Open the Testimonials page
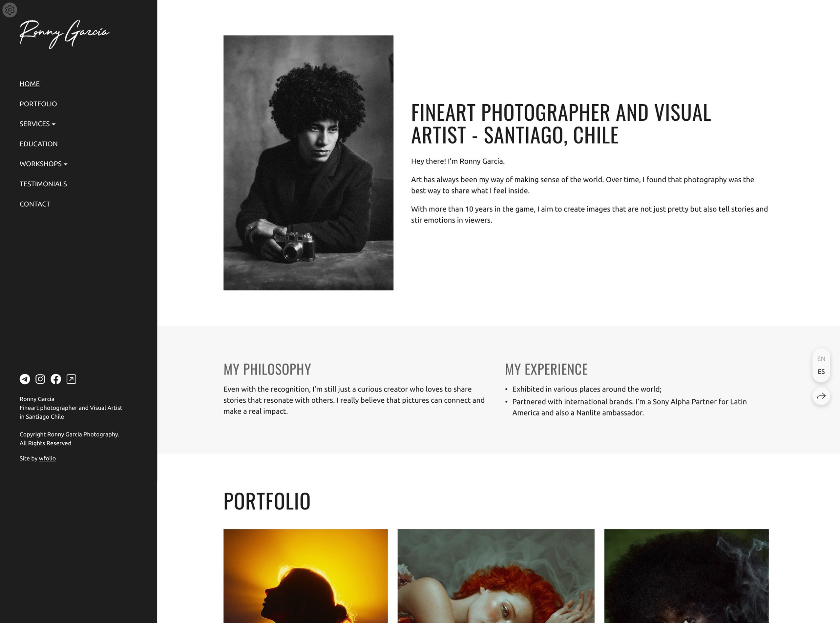Screen dimensions: 840x623 coord(43,184)
